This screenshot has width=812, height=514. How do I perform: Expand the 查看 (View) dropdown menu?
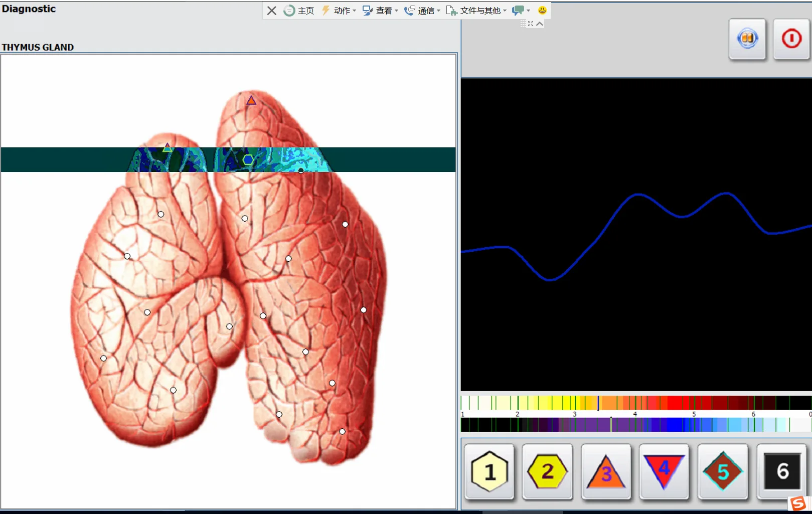(x=381, y=11)
